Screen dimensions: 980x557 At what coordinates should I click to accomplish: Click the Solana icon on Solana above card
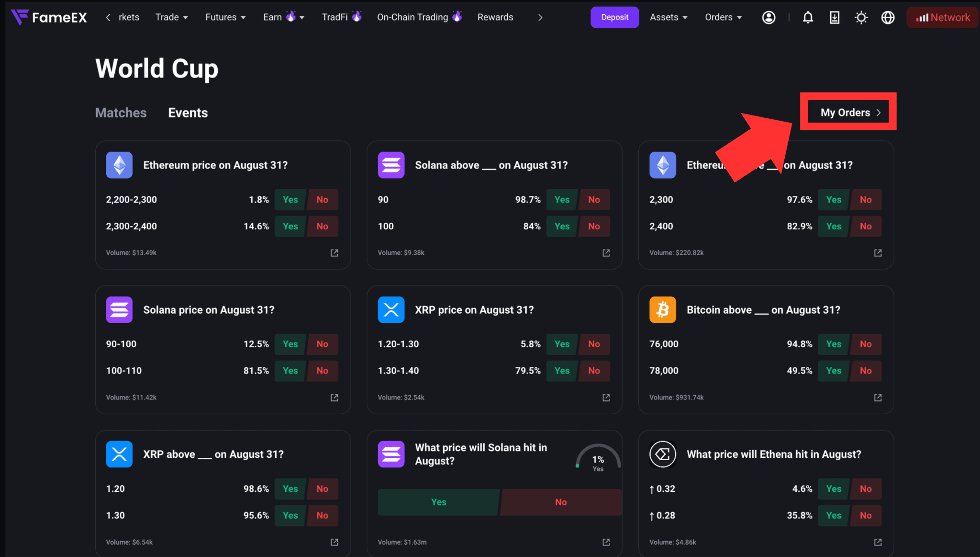click(x=391, y=165)
